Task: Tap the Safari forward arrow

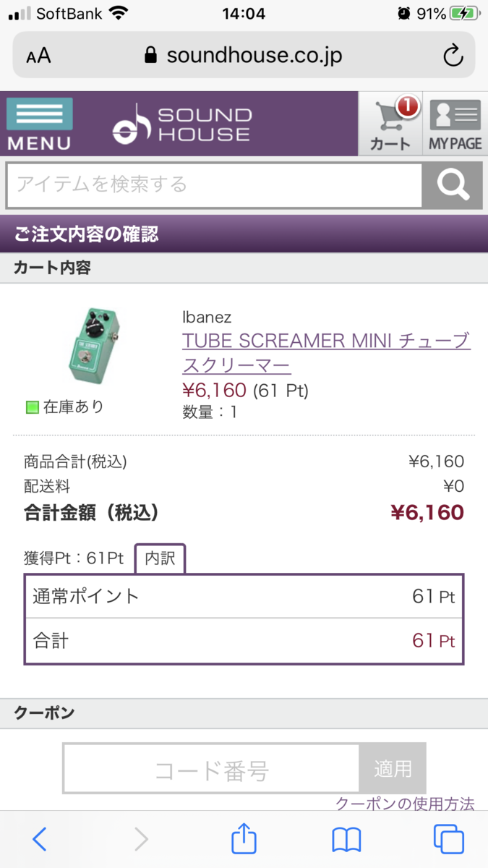Action: (141, 839)
